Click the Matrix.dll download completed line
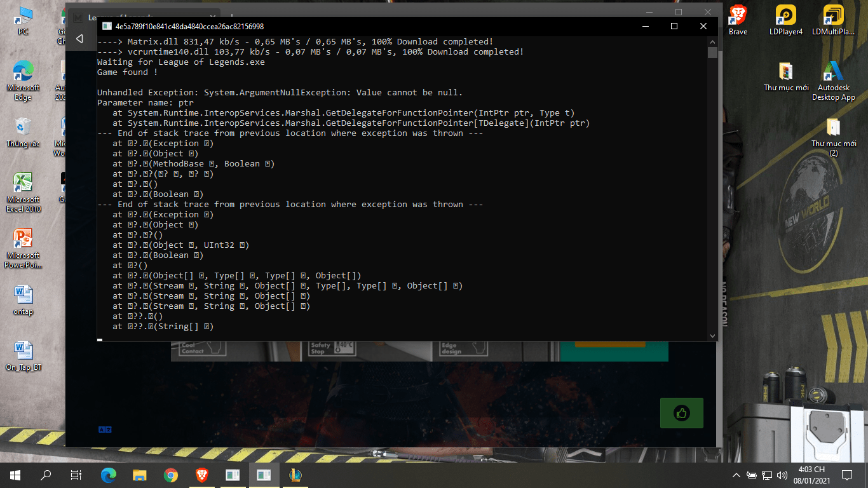 [x=295, y=42]
